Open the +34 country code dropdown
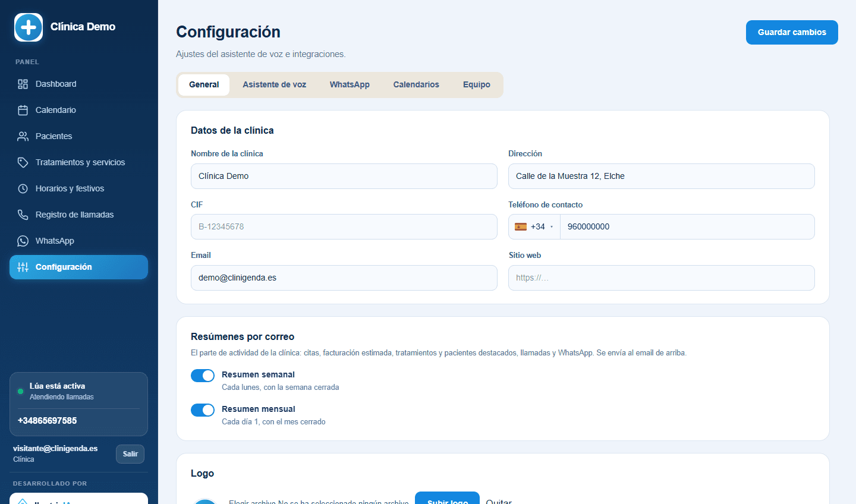The width and height of the screenshot is (856, 504). 534,226
